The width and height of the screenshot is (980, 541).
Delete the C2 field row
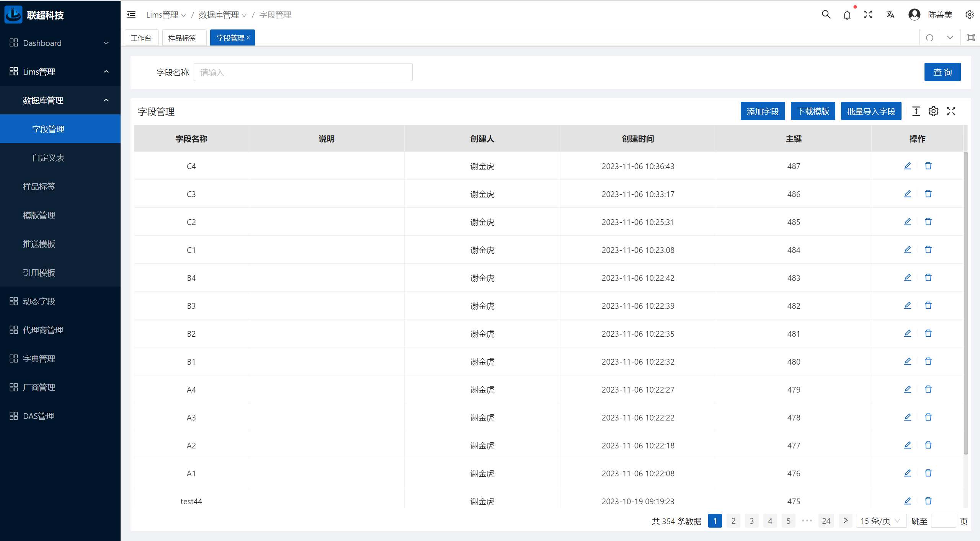click(928, 222)
